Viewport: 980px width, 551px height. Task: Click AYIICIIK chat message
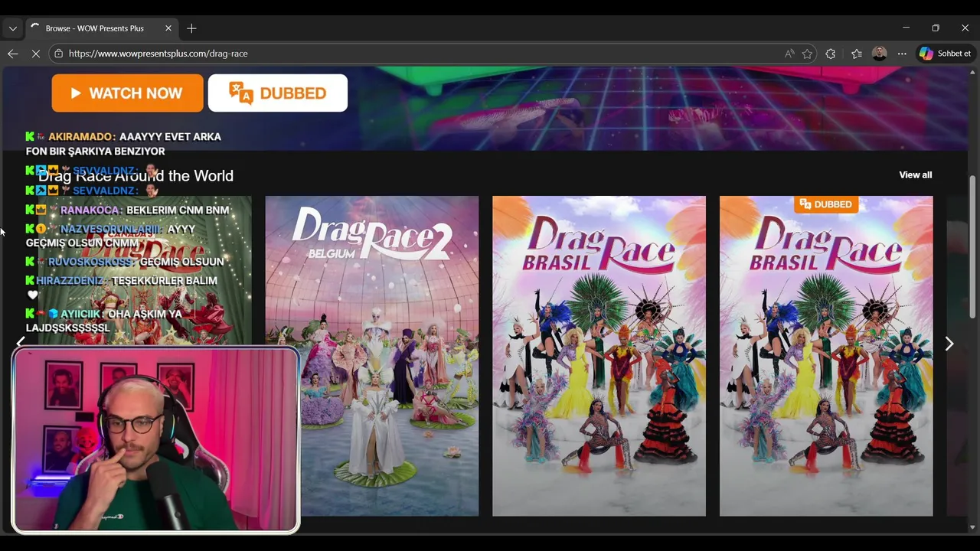click(x=103, y=321)
